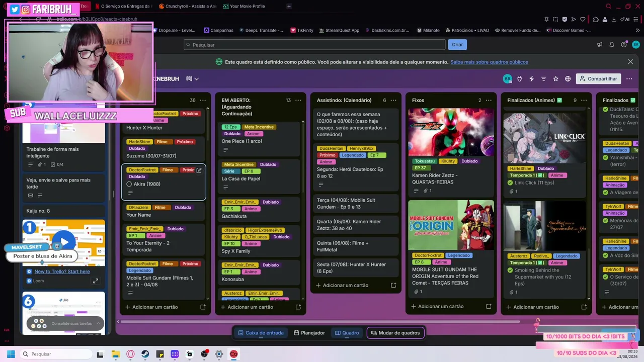Open the Trello help question-mark icon
This screenshot has width=644, height=362.
coord(624,45)
